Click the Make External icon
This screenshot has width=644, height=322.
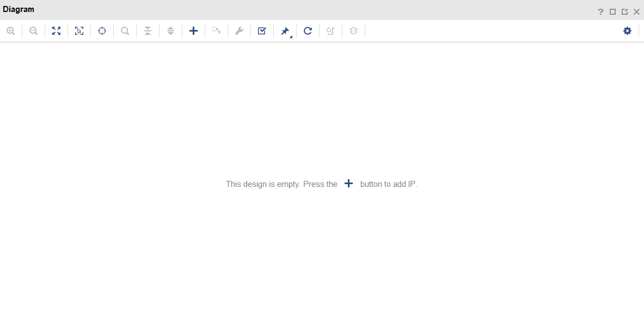click(217, 31)
